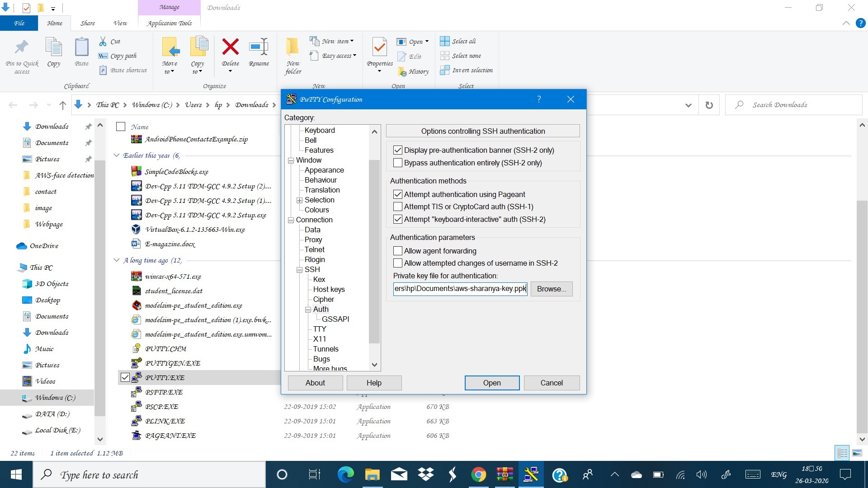Click the private key file path field
Screen dimensions: 868x488
point(460,289)
